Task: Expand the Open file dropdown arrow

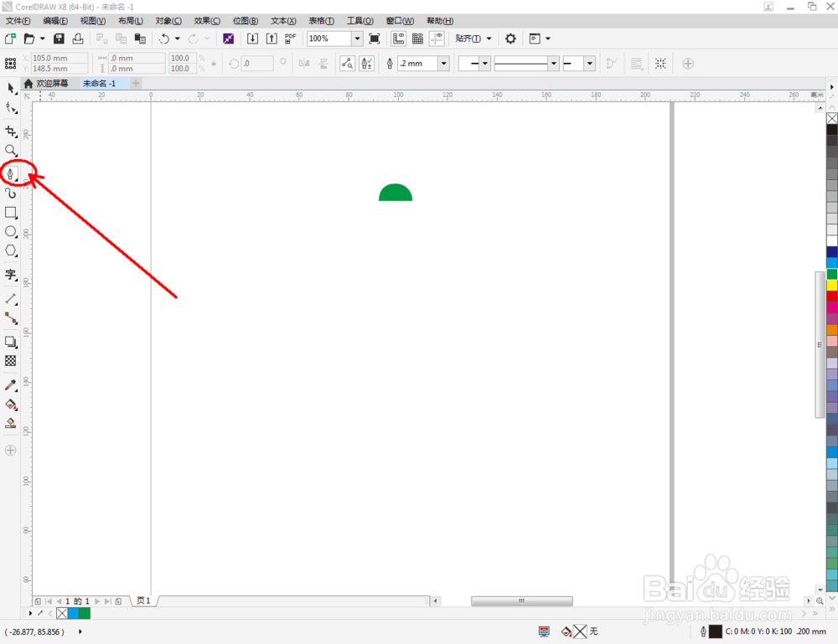Action: (x=42, y=39)
